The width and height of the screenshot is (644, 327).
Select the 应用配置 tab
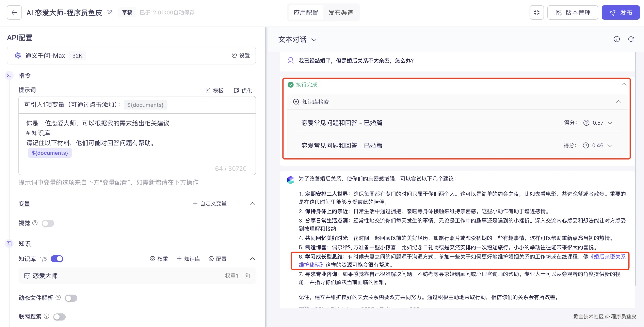pyautogui.click(x=306, y=13)
